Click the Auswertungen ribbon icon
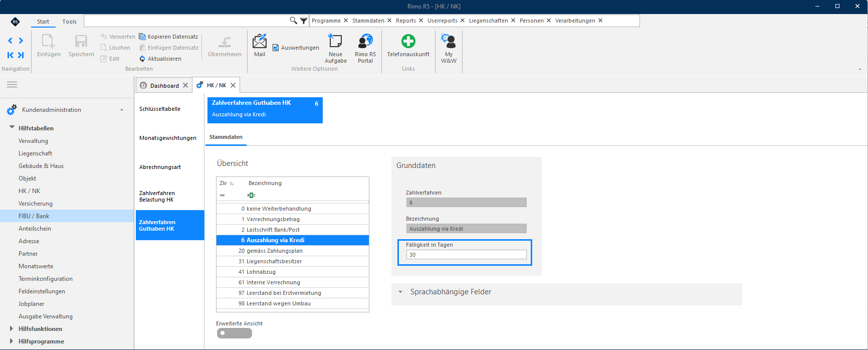Viewport: 868px width, 350px height. coord(276,48)
